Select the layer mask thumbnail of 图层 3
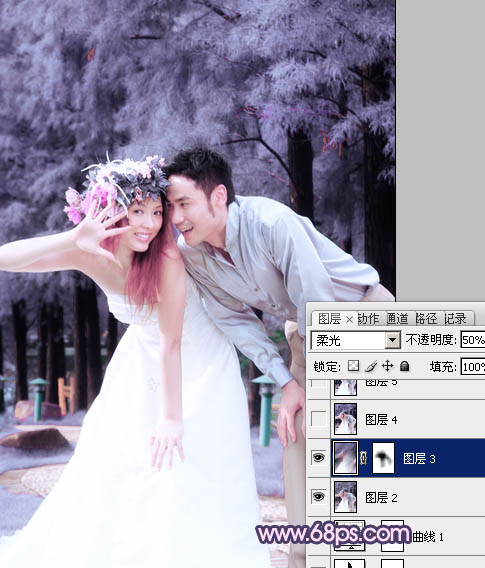This screenshot has height=568, width=485. [383, 458]
